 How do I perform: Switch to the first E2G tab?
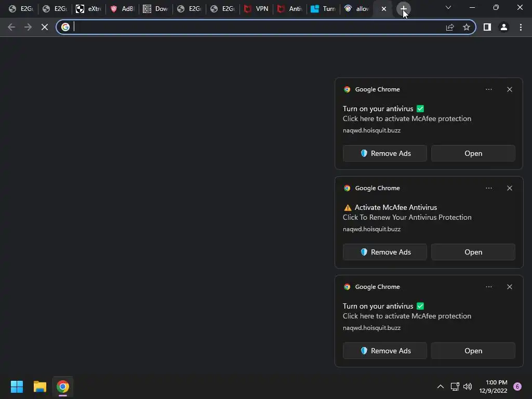[21, 9]
